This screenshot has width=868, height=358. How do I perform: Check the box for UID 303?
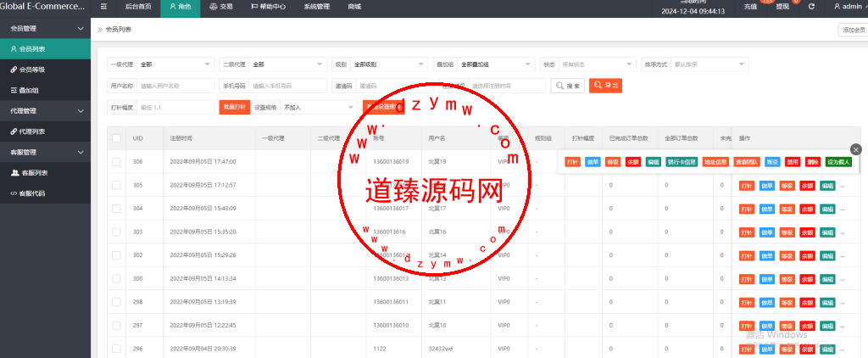point(116,232)
